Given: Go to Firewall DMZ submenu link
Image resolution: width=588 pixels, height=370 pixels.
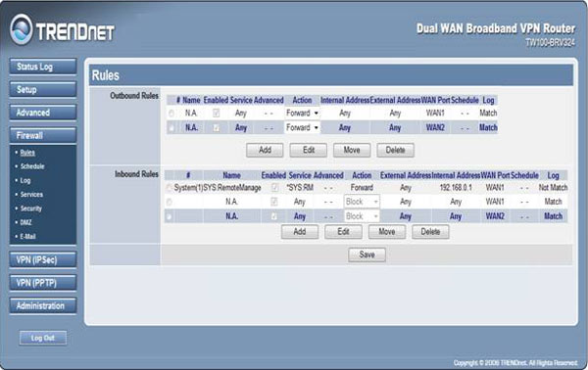Looking at the screenshot, I should tap(25, 222).
